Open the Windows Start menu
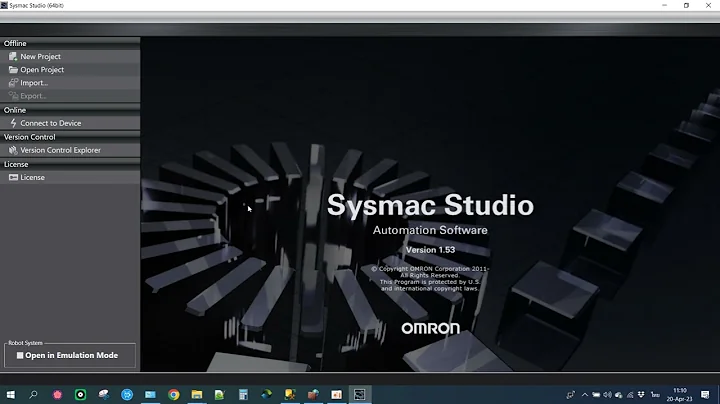 (x=10, y=394)
